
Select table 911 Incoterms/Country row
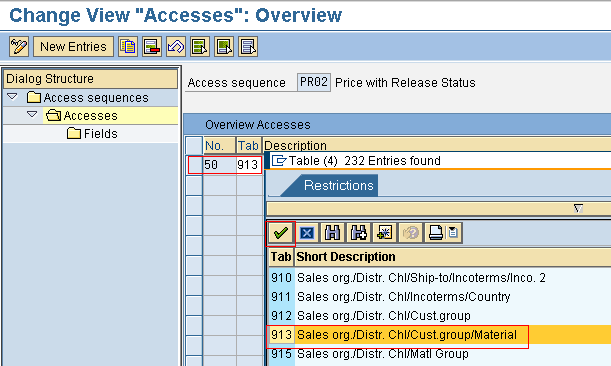tap(440, 297)
